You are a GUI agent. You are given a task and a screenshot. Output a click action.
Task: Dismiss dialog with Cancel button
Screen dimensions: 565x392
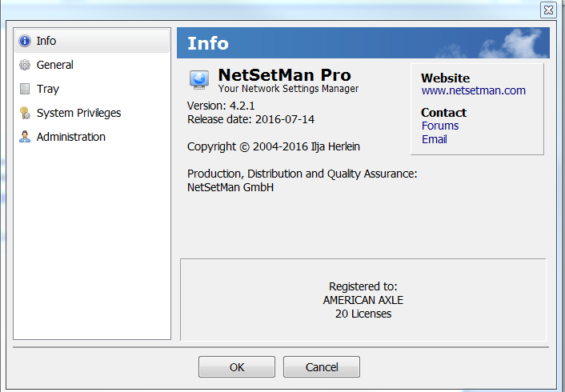[322, 366]
